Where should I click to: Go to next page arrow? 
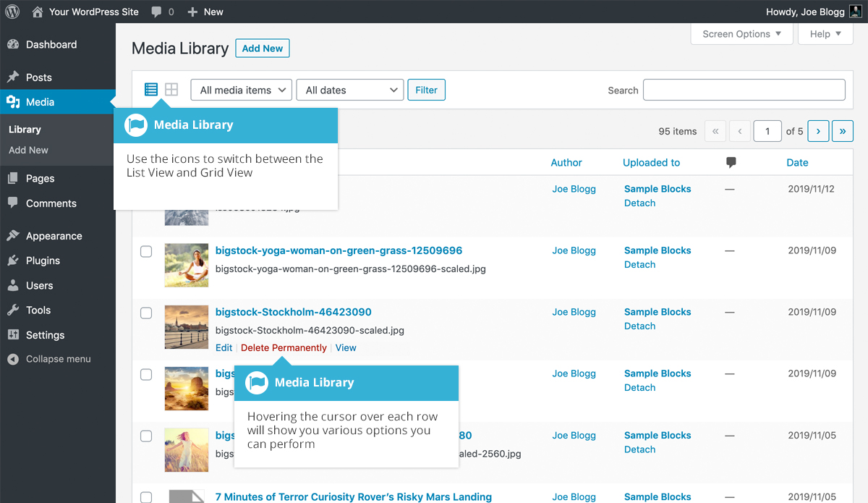[x=818, y=131]
